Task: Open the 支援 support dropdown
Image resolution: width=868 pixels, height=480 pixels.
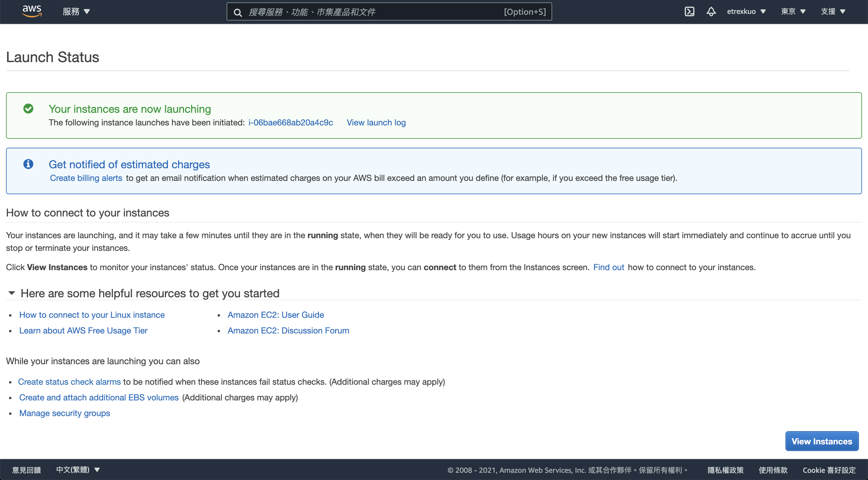Action: [833, 11]
